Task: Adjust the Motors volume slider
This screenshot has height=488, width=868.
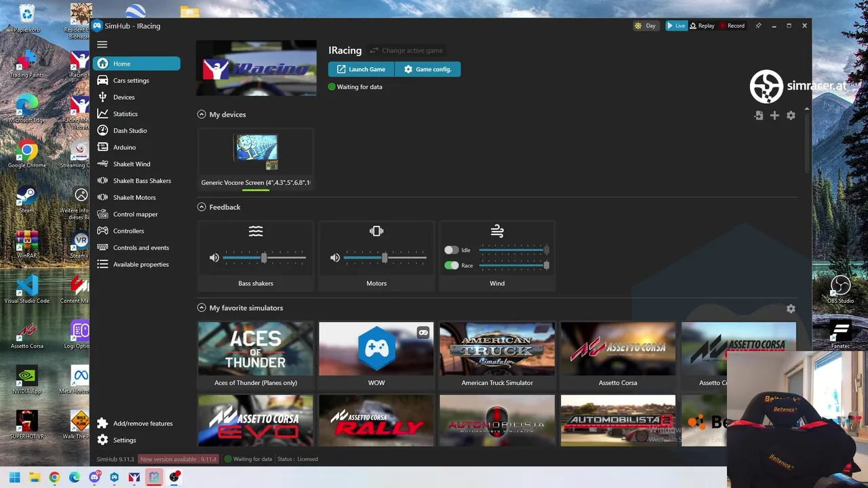Action: (x=384, y=258)
